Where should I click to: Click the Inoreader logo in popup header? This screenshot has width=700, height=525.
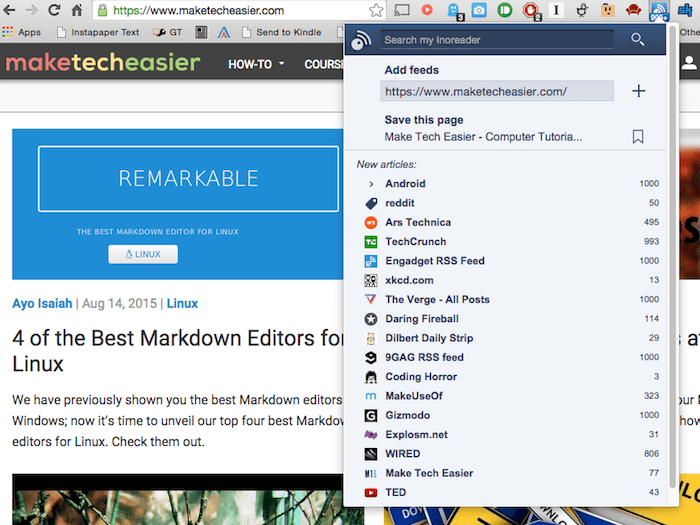click(361, 40)
